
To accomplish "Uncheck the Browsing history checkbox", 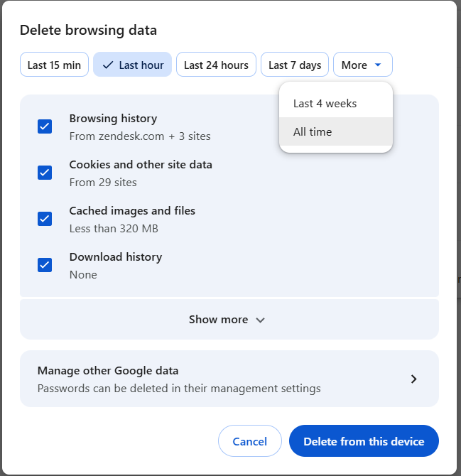I will point(45,126).
